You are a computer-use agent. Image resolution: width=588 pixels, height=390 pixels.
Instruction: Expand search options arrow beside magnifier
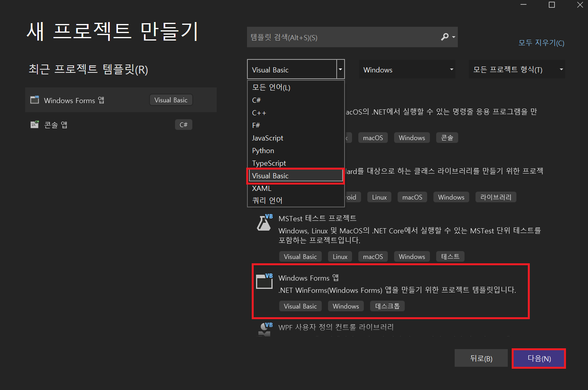click(x=454, y=37)
